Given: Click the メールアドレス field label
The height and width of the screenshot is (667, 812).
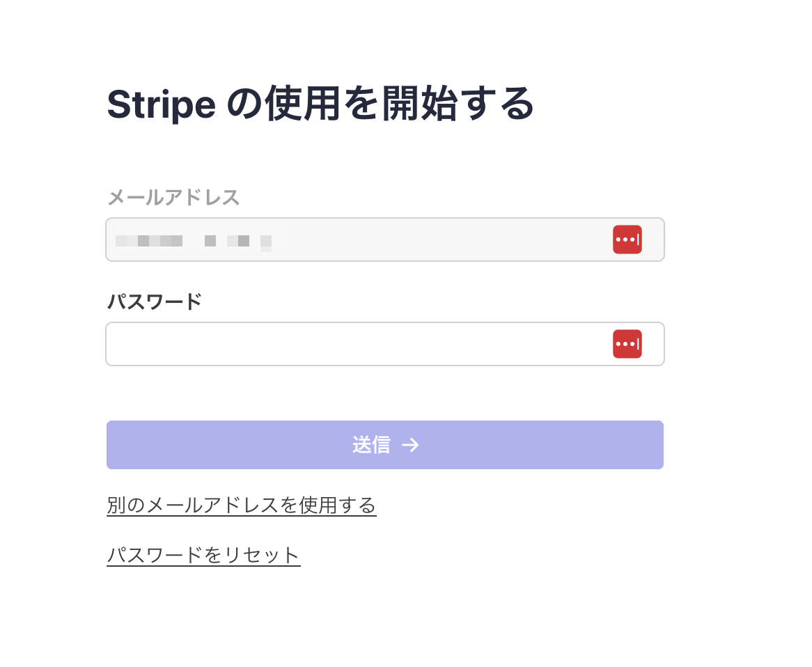Looking at the screenshot, I should [173, 198].
